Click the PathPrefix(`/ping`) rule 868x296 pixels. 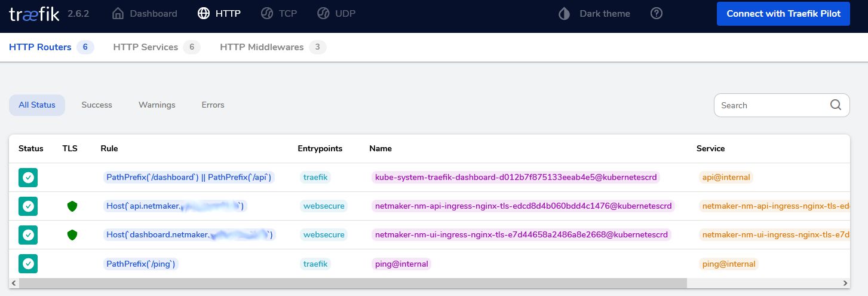(141, 263)
